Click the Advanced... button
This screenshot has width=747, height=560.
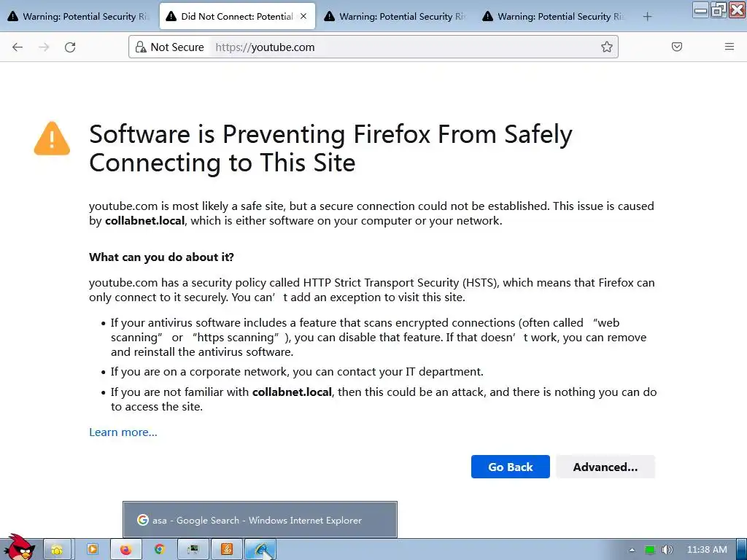pyautogui.click(x=605, y=467)
